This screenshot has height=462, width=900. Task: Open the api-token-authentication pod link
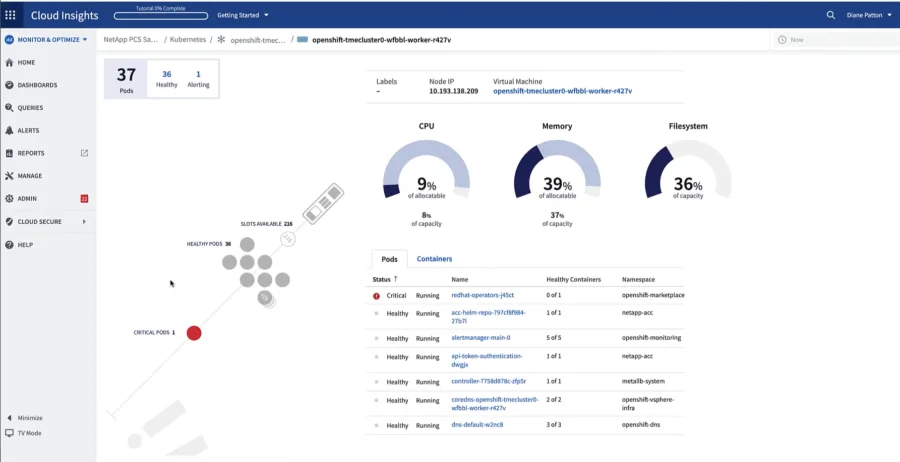[487, 360]
